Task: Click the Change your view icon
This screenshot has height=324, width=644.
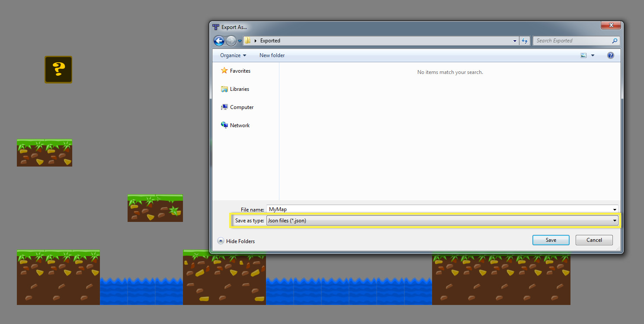Action: point(583,55)
